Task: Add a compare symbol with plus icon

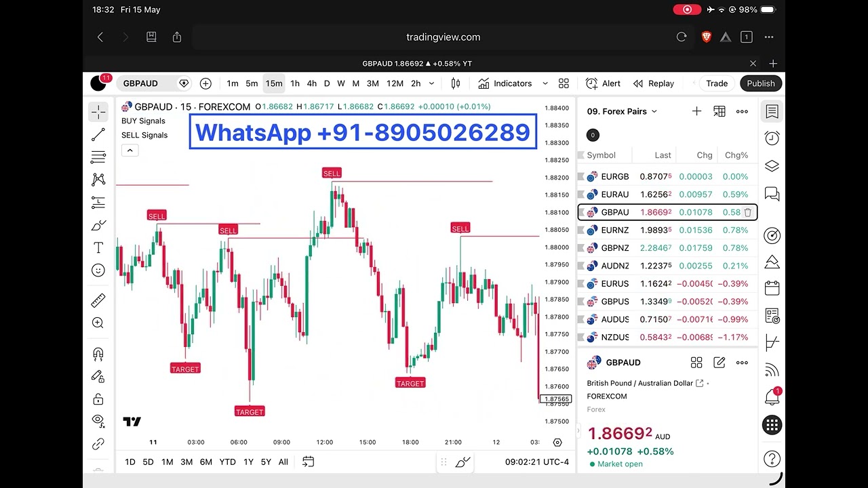Action: pyautogui.click(x=205, y=83)
